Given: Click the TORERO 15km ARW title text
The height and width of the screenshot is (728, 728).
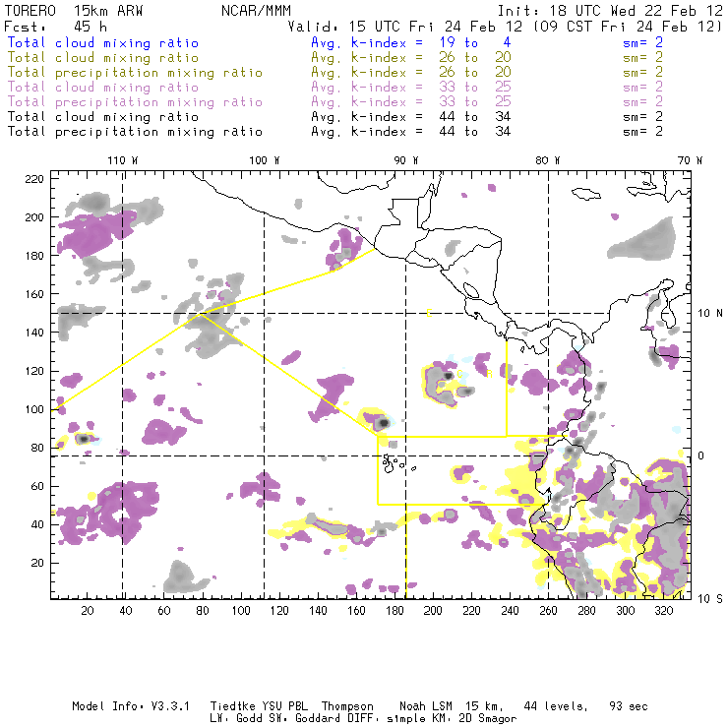Looking at the screenshot, I should (x=75, y=8).
